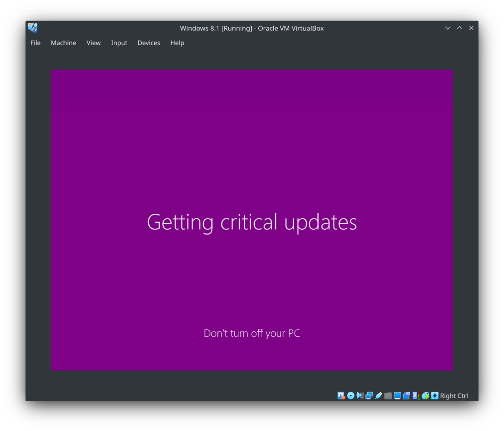Open the shared folders indicator icon
Screen dimensions: 504x431
(x=388, y=396)
